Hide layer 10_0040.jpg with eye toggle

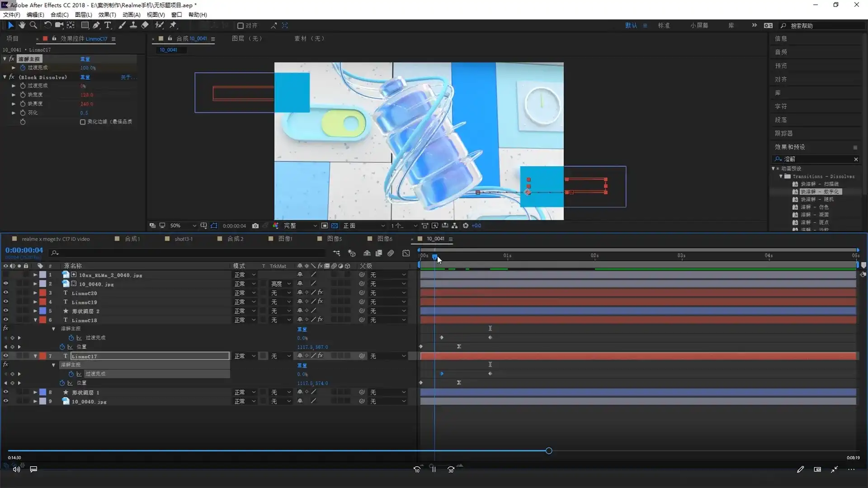pos(5,284)
